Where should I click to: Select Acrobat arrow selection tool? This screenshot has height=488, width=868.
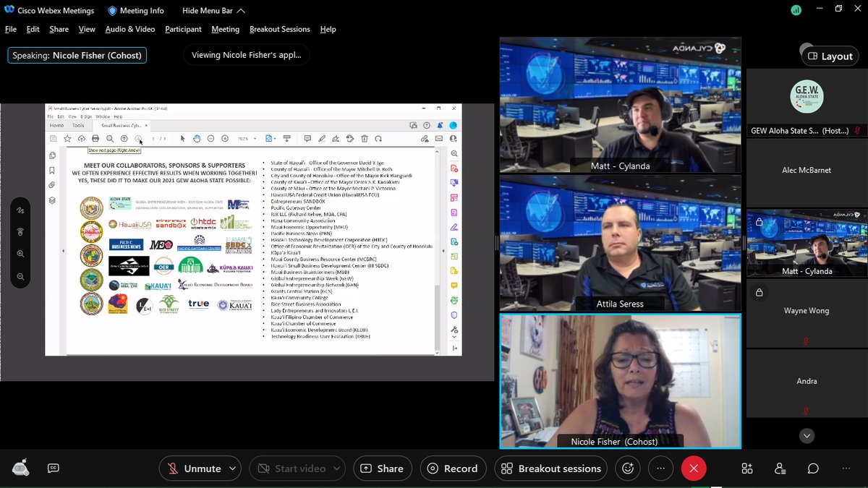pos(182,138)
